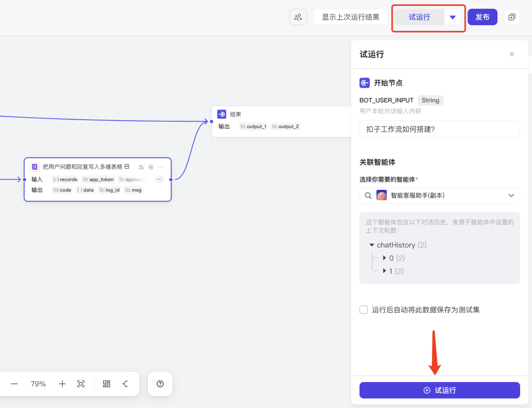
Task: Close the 试运行 side panel
Action: (512, 54)
